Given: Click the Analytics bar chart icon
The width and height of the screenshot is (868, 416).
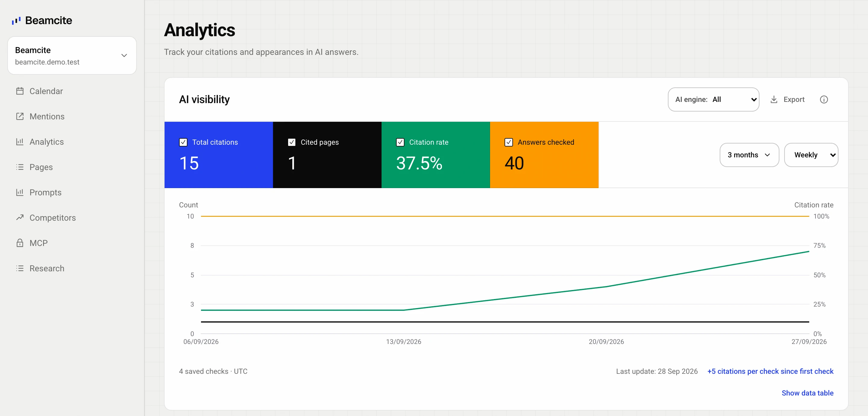Looking at the screenshot, I should (x=20, y=142).
